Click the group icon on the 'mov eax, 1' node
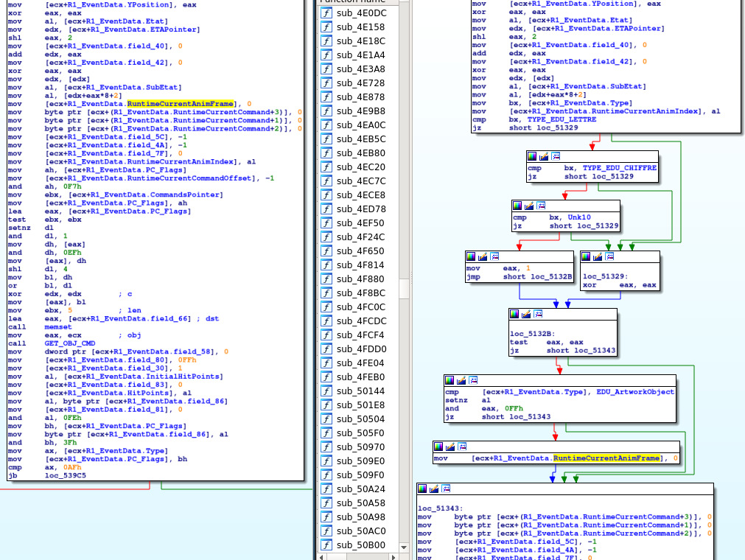Viewport: 745px width, 560px height. click(x=494, y=256)
